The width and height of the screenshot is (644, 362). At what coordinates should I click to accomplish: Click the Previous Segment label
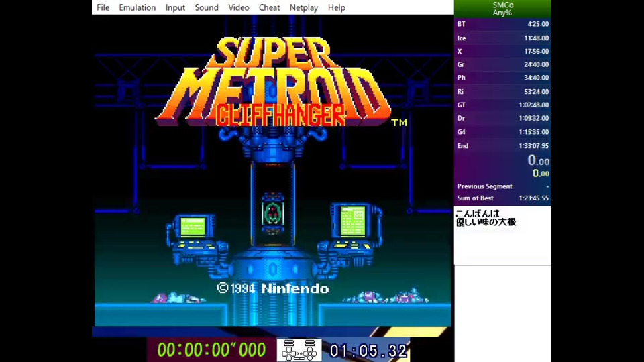[484, 186]
